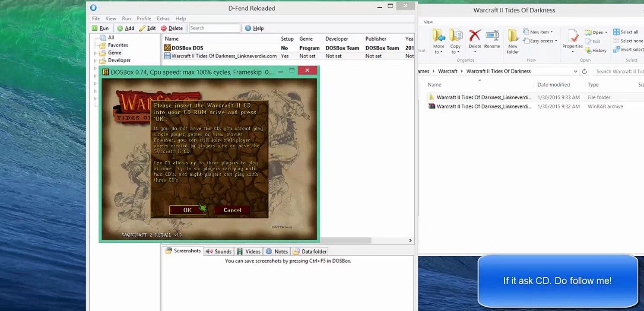Click the Explorer Delete red X icon
The width and height of the screenshot is (644, 311).
pos(475,39)
